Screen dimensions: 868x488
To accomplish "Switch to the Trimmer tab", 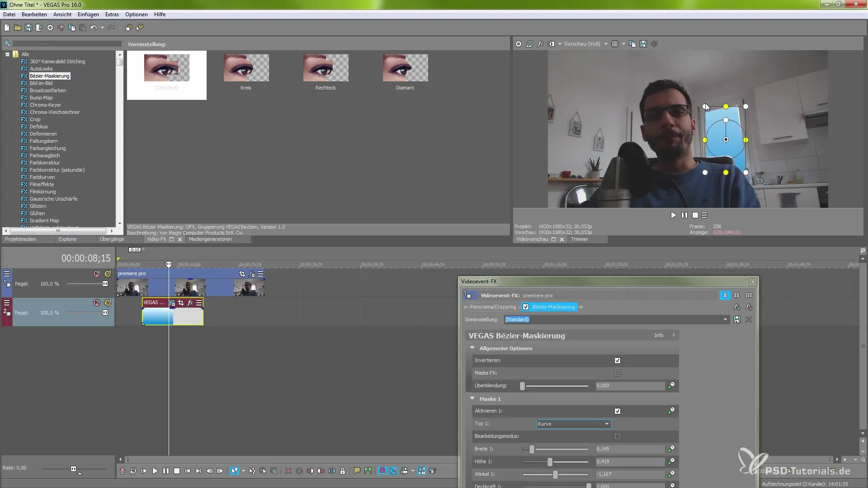I will point(580,239).
